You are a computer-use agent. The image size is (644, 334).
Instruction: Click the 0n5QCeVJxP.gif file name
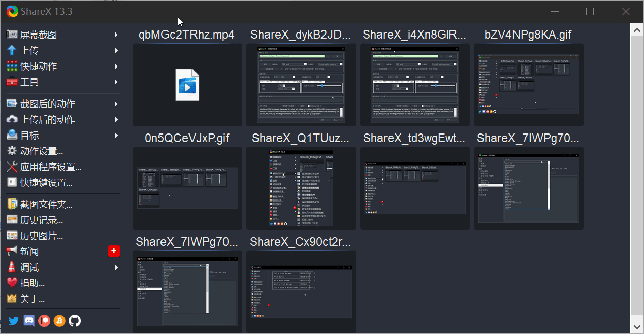pyautogui.click(x=187, y=138)
